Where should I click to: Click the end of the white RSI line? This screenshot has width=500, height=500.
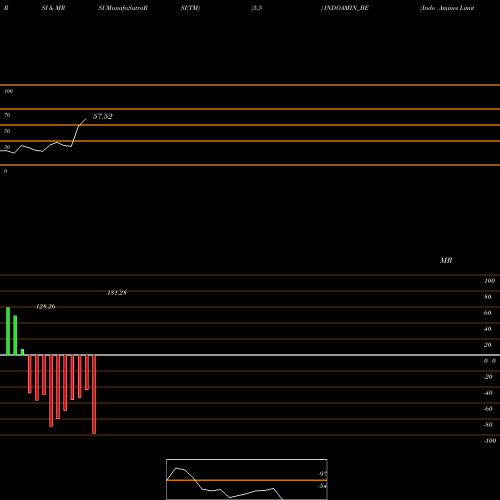point(85,119)
